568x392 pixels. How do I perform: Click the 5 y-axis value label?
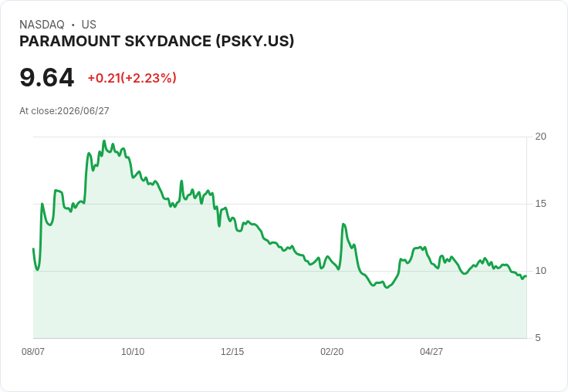coord(538,338)
